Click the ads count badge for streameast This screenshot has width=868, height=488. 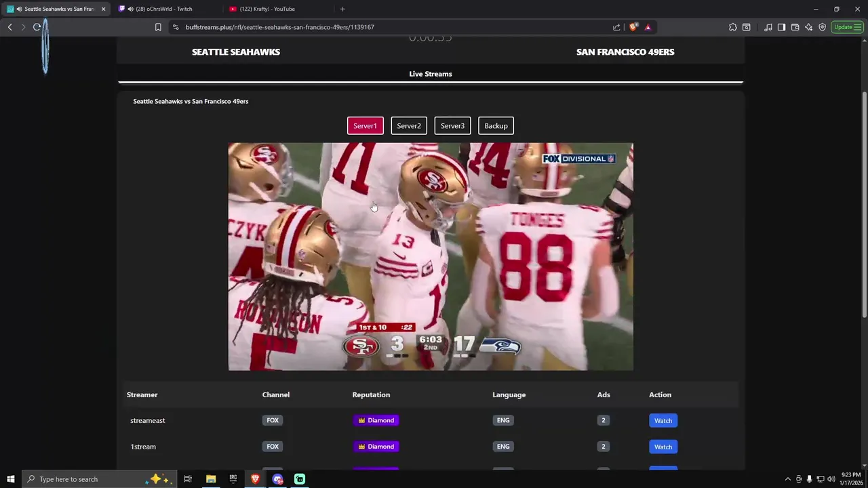[603, 420]
